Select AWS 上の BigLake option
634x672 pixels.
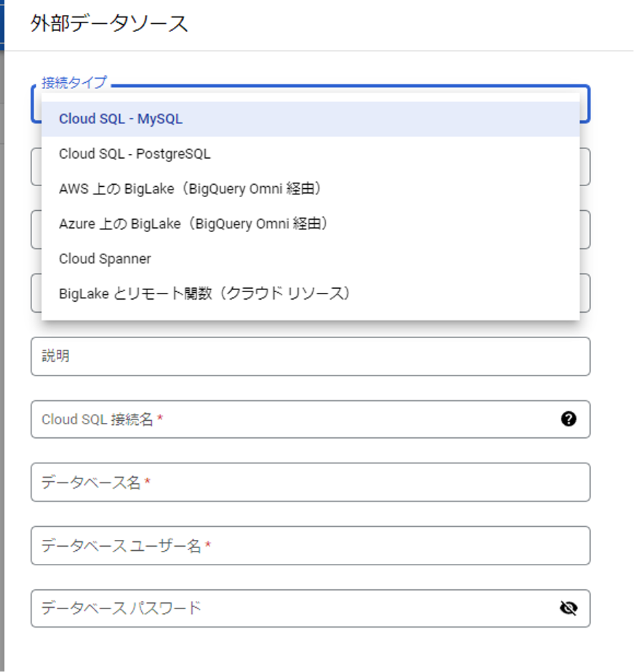click(x=310, y=189)
